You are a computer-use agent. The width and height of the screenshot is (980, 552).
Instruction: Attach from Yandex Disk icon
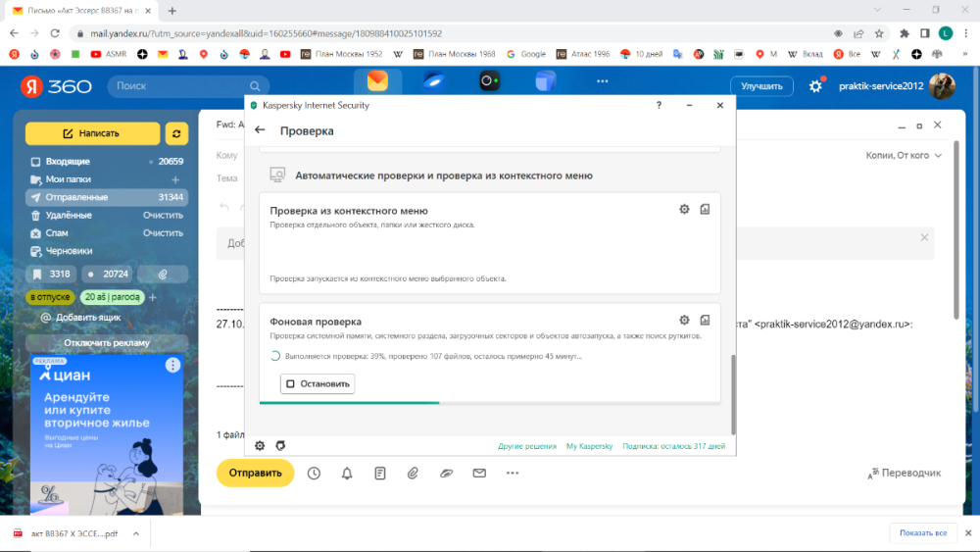[x=446, y=474]
